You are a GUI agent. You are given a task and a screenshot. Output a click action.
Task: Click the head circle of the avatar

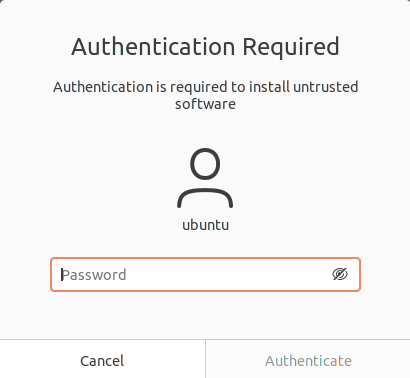205,164
